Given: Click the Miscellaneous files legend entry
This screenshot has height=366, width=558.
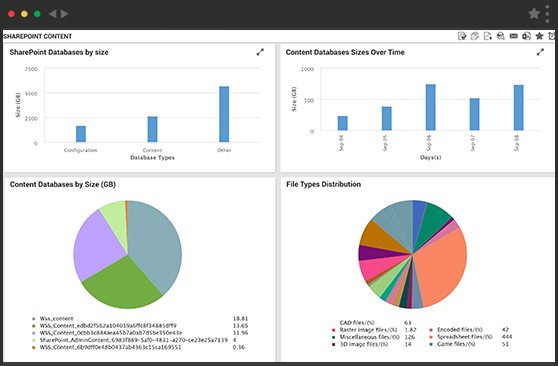Looking at the screenshot, I should pyautogui.click(x=370, y=337).
